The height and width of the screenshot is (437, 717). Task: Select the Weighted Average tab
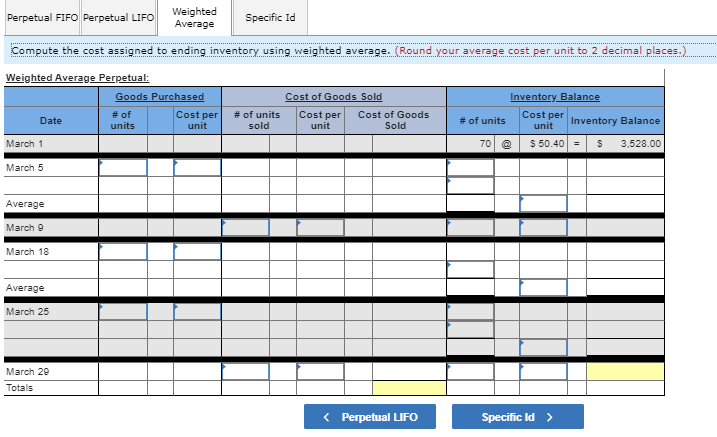(194, 18)
